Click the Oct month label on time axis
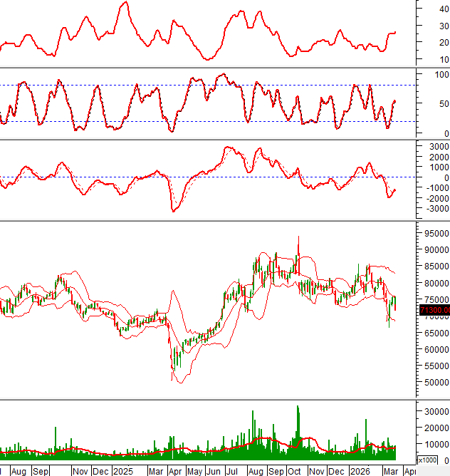The width and height of the screenshot is (450, 476). 294,471
